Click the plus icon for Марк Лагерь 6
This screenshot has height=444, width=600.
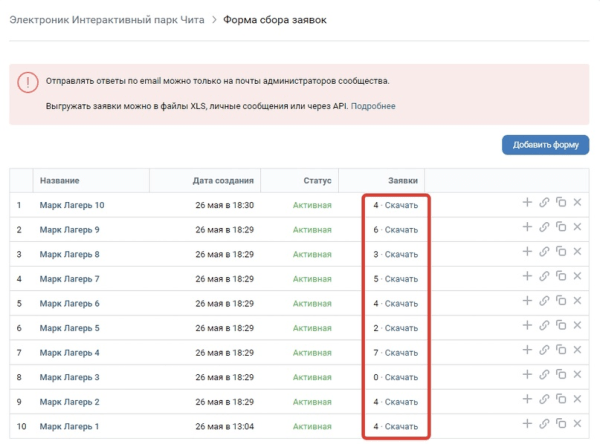coord(527,301)
